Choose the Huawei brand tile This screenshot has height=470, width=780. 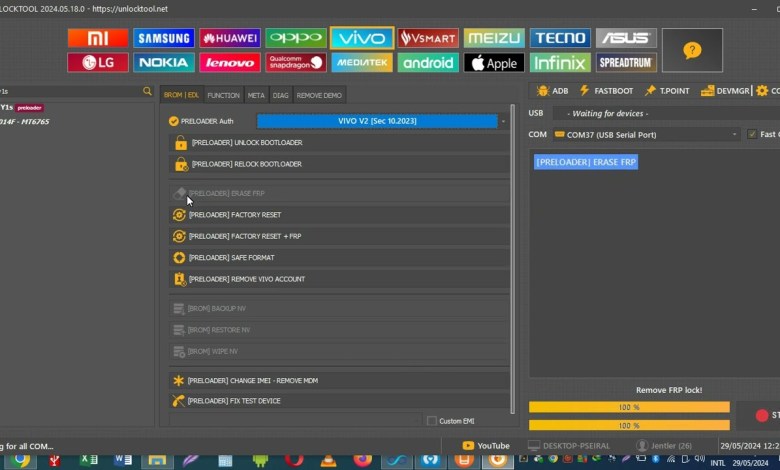(230, 38)
